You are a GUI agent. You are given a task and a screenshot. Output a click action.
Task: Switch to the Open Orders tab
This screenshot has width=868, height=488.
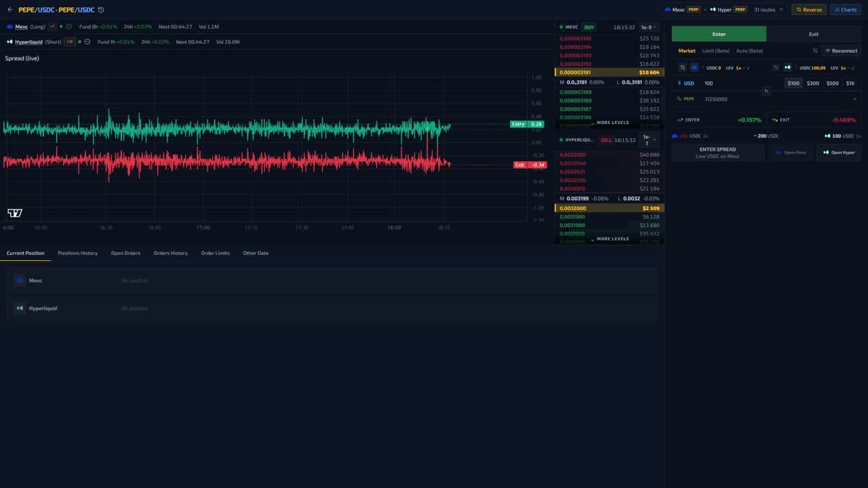tap(125, 253)
